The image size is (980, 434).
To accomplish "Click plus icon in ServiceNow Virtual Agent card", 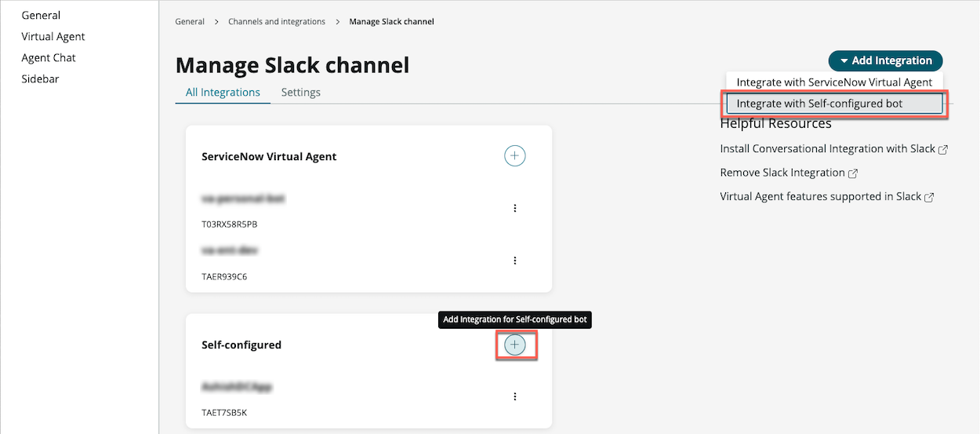I will pos(514,155).
